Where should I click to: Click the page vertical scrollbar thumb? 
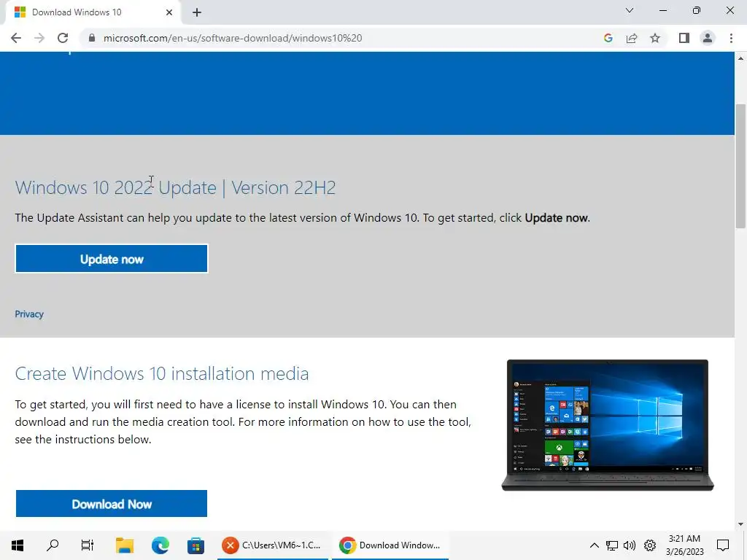pos(740,167)
